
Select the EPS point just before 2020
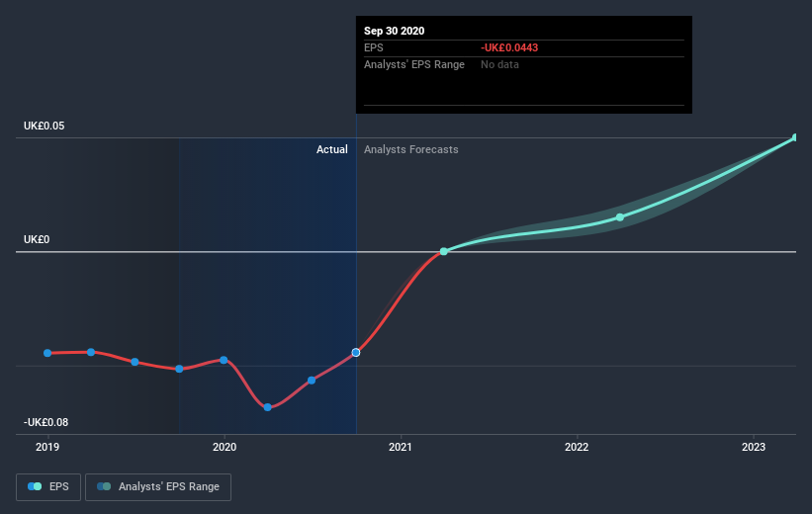tap(179, 369)
